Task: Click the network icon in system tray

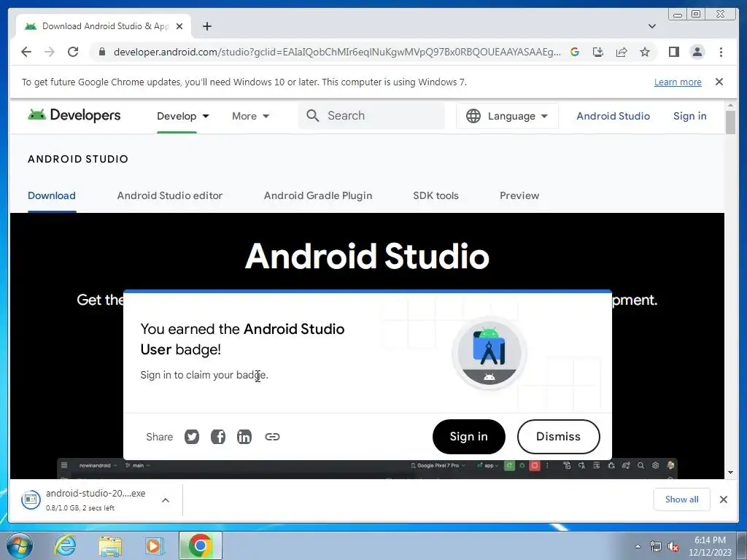Action: click(656, 546)
